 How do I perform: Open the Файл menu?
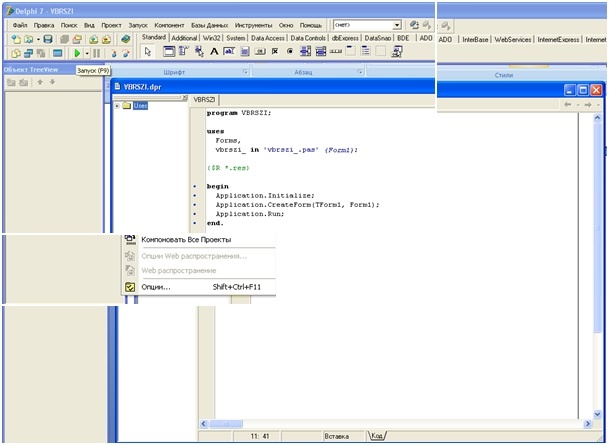click(20, 25)
